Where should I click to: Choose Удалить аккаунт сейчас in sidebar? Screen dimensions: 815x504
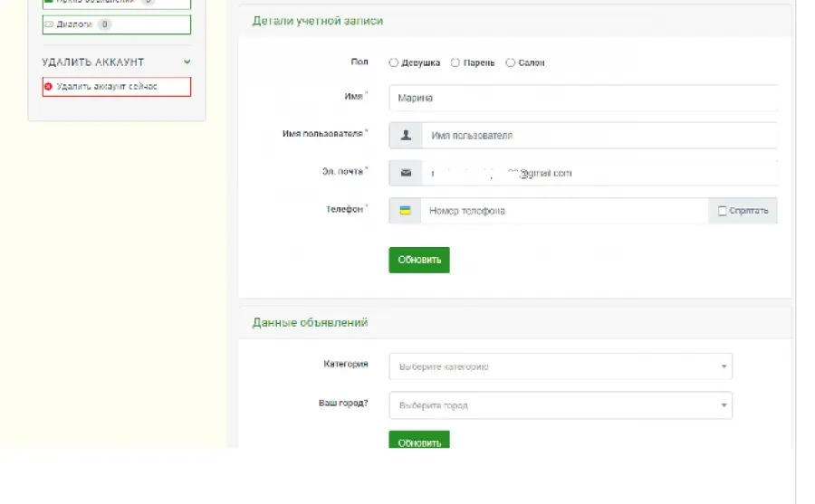point(117,86)
